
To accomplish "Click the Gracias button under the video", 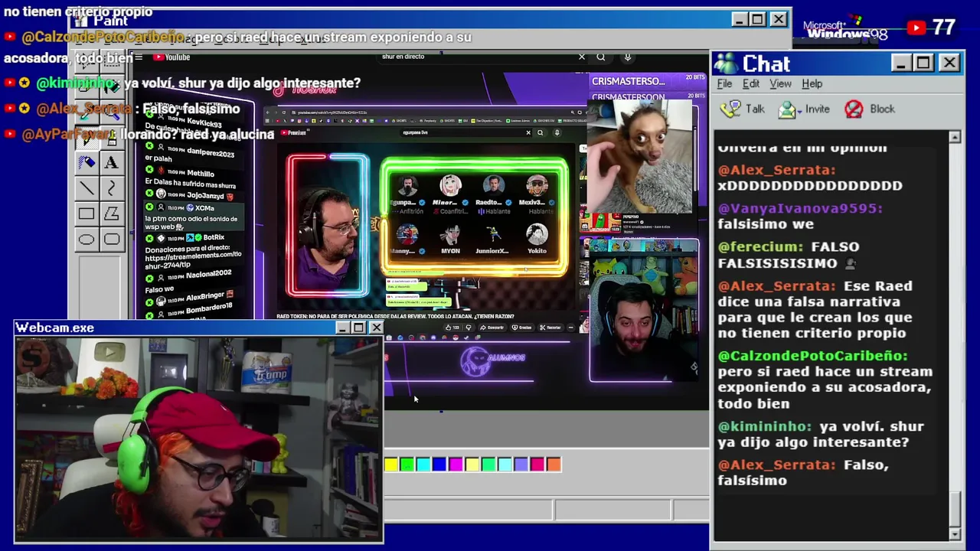I will pos(522,328).
